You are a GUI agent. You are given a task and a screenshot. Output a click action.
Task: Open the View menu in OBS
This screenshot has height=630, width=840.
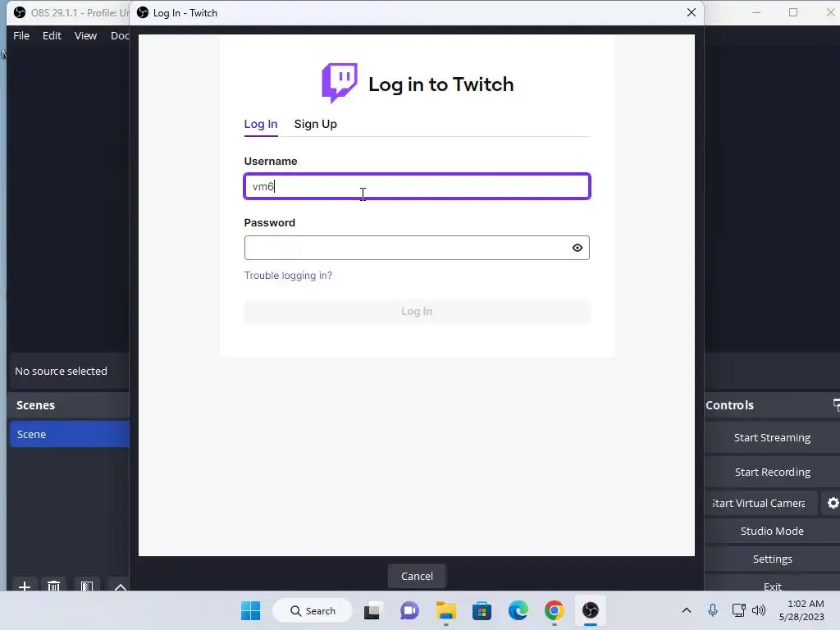click(85, 35)
